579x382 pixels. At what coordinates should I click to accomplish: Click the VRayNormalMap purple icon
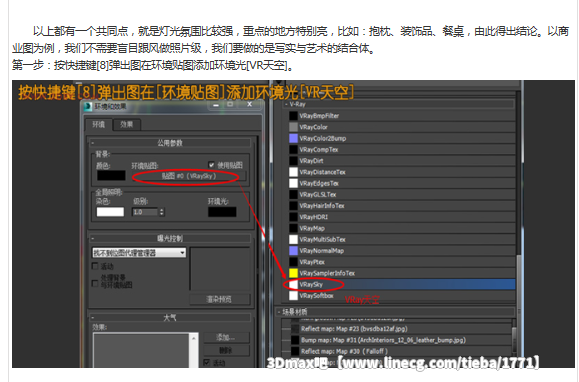293,251
